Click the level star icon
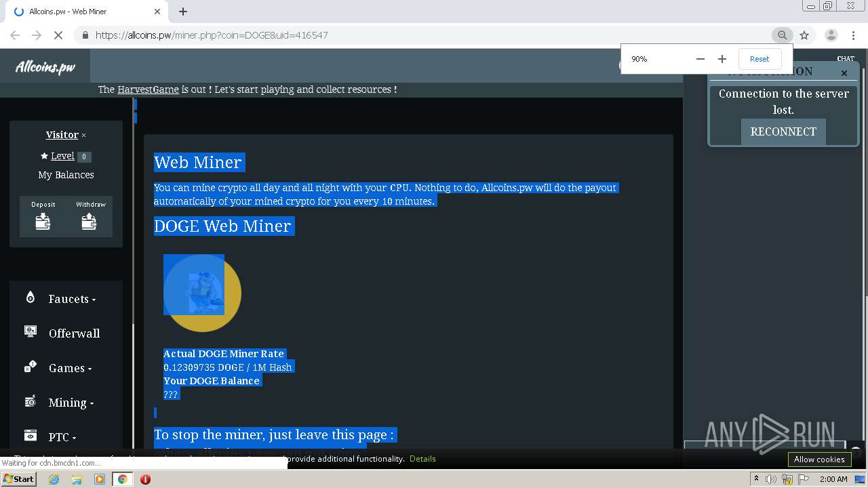This screenshot has height=488, width=868. (44, 156)
